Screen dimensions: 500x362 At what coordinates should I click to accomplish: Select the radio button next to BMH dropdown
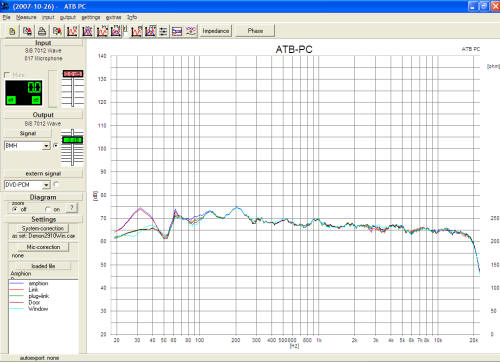[x=56, y=146]
